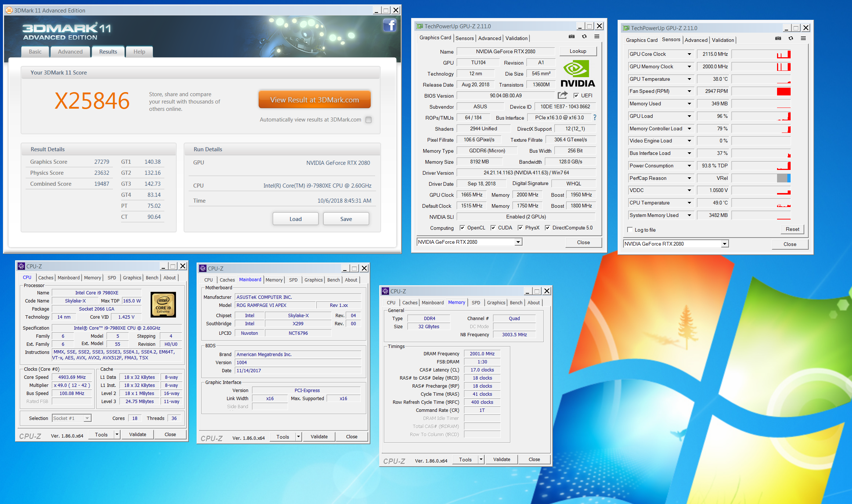This screenshot has width=852, height=504.
Task: Open the SPD tab in CPU-Z Memory window
Action: click(476, 302)
